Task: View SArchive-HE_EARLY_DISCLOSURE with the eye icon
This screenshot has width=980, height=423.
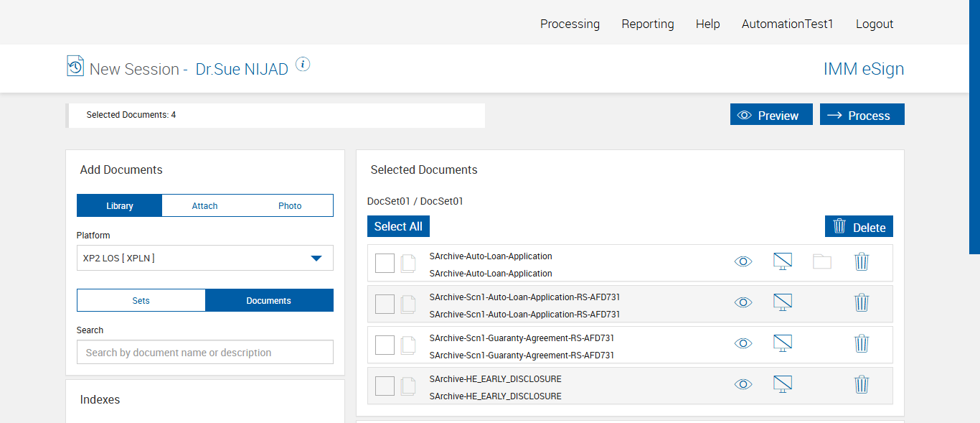Action: pyautogui.click(x=743, y=385)
